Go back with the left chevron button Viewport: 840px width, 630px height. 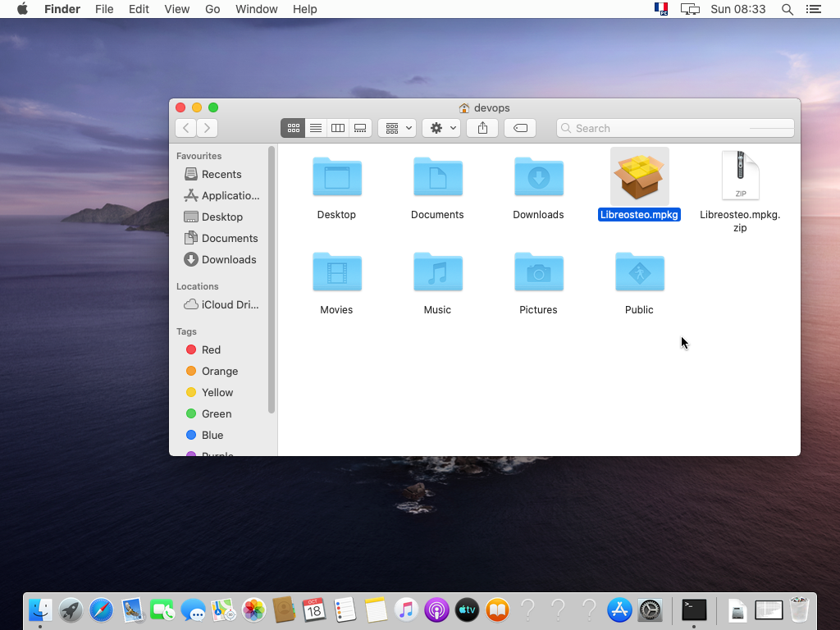click(186, 128)
